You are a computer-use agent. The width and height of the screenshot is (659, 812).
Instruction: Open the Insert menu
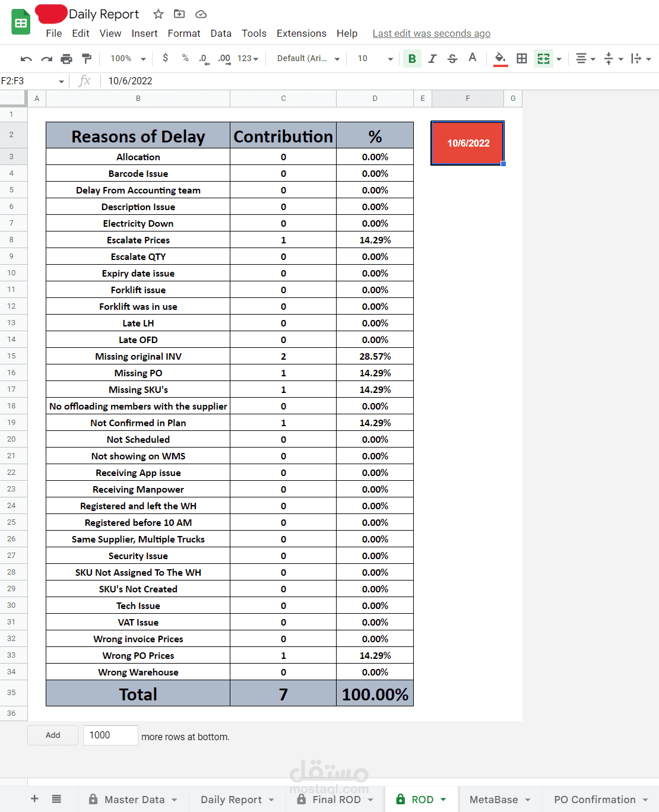coord(145,34)
